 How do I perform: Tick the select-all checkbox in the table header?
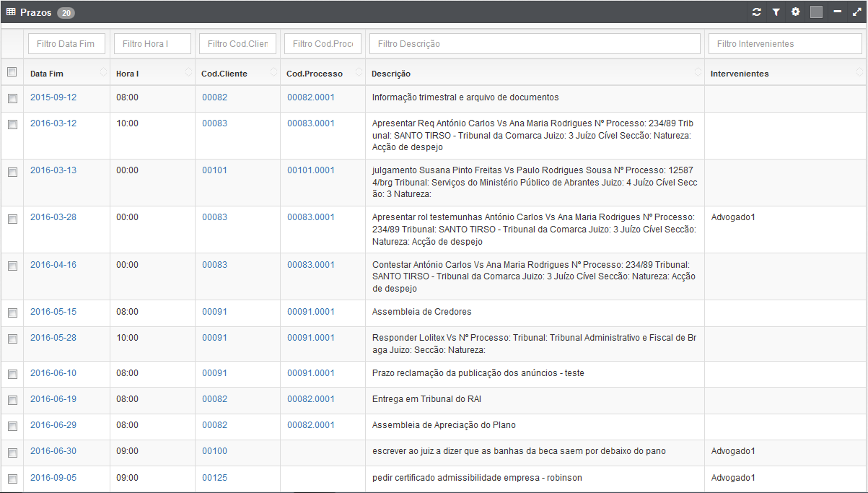coord(12,72)
